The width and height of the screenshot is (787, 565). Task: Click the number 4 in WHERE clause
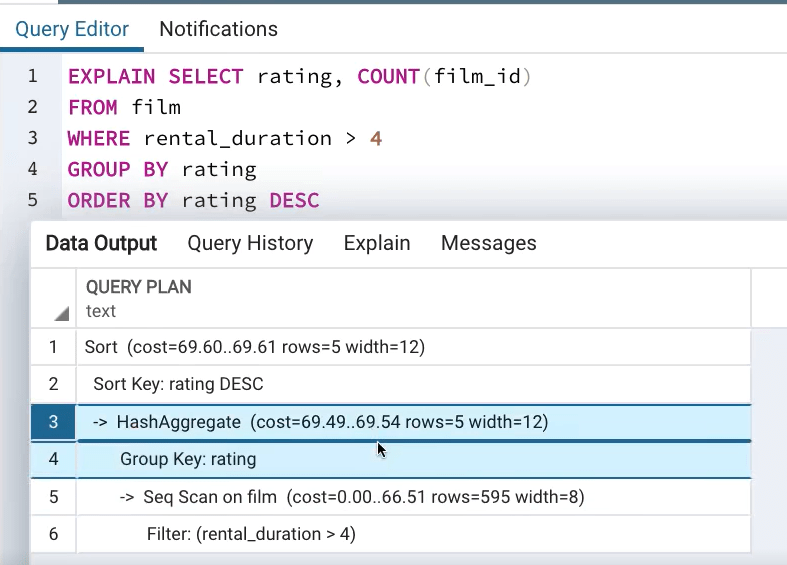[x=376, y=138]
